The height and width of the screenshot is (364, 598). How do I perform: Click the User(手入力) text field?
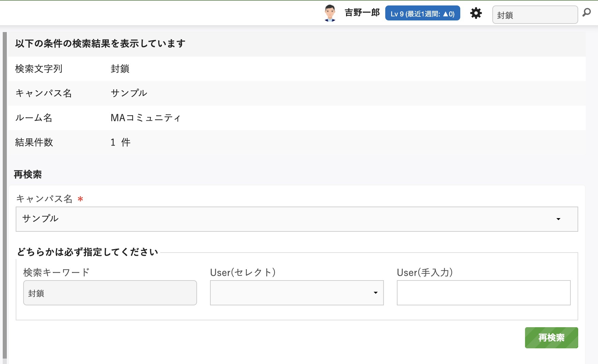[483, 293]
